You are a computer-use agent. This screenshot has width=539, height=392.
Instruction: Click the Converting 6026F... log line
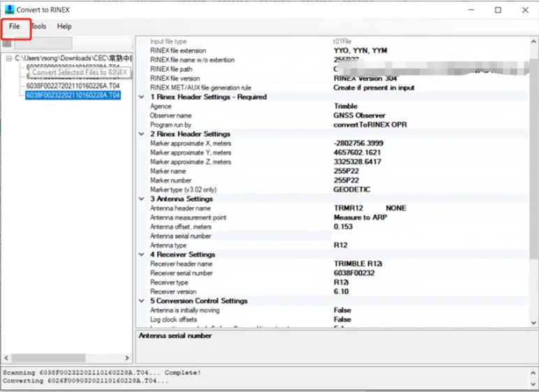coord(86,381)
